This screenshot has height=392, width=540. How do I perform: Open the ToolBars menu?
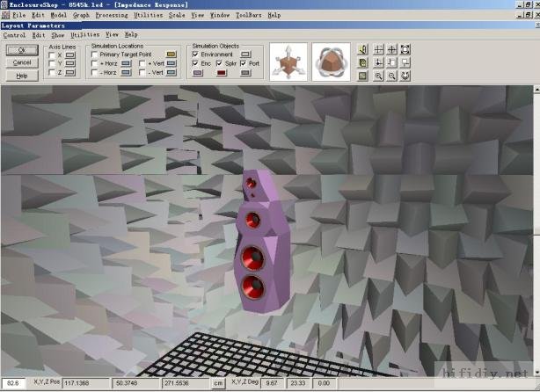click(249, 15)
